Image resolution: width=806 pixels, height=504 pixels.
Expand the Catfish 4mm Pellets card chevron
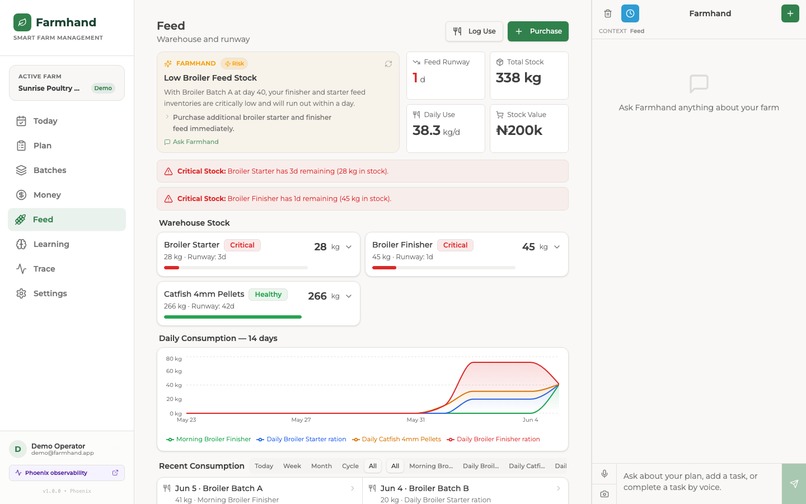click(x=349, y=296)
